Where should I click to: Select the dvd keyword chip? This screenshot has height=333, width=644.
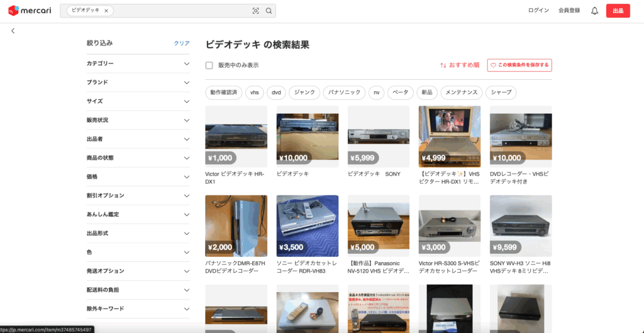277,93
